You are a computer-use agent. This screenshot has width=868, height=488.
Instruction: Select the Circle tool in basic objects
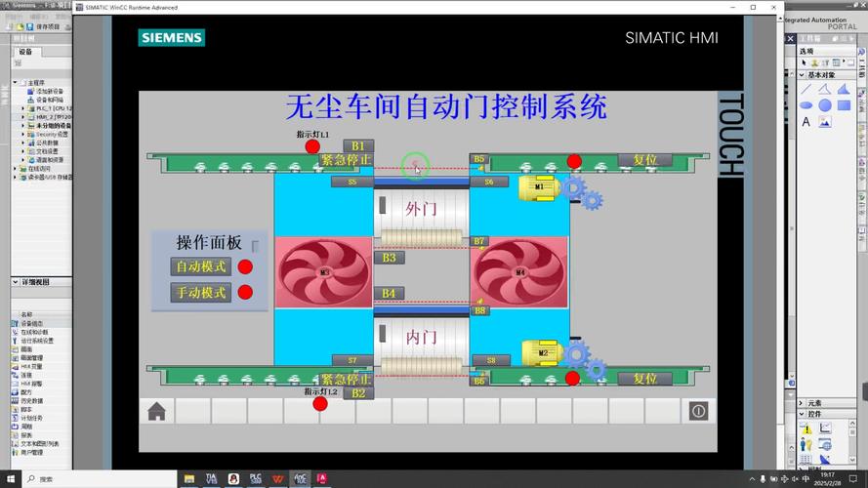pyautogui.click(x=825, y=105)
